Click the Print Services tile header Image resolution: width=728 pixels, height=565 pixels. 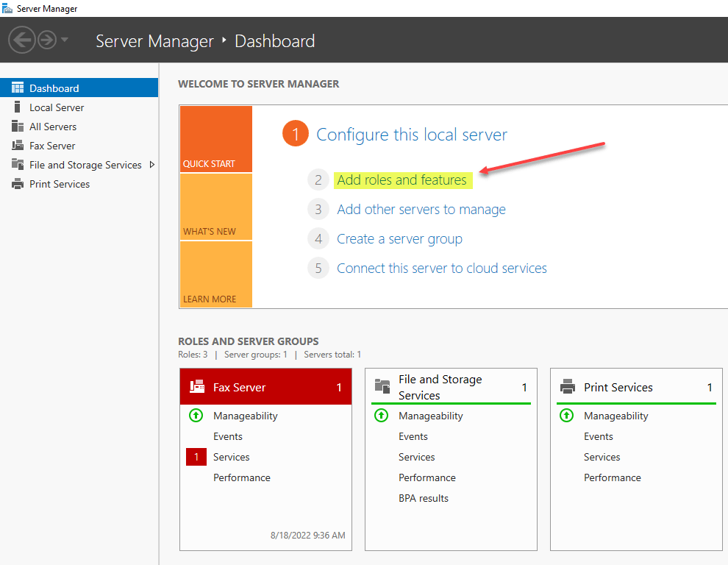click(x=636, y=386)
